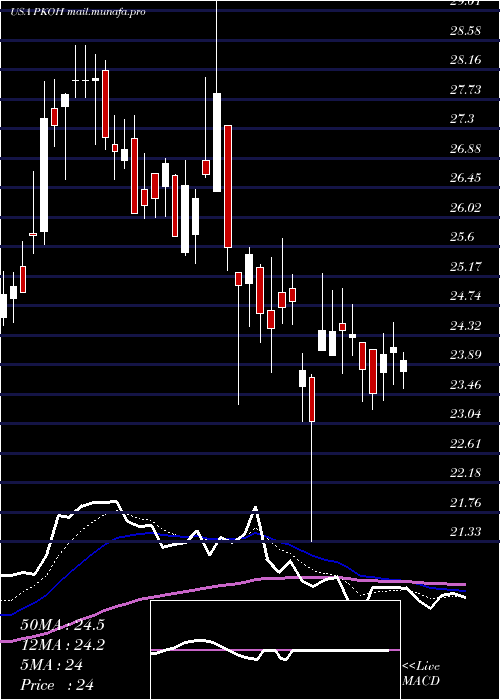Click the '<<Live MACD' label
500x700 pixels.
coord(421,674)
